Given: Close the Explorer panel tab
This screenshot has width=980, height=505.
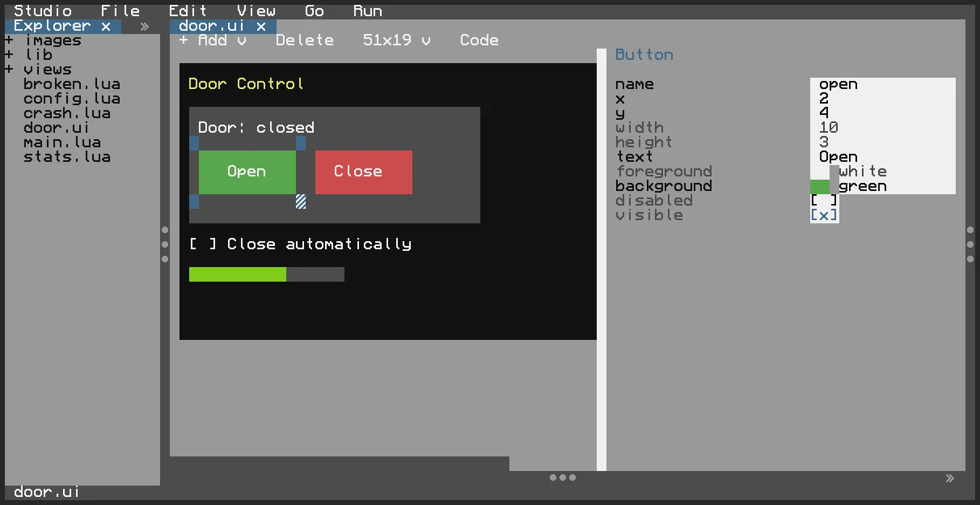Looking at the screenshot, I should (x=106, y=26).
